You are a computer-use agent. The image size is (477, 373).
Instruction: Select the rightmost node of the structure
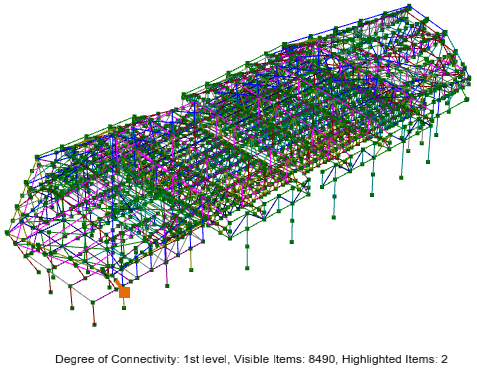tap(469, 79)
